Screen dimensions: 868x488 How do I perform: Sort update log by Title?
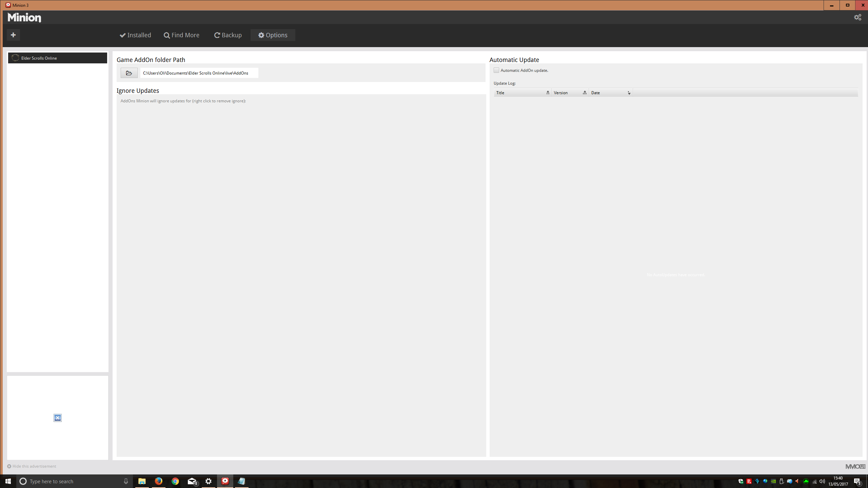click(x=522, y=93)
